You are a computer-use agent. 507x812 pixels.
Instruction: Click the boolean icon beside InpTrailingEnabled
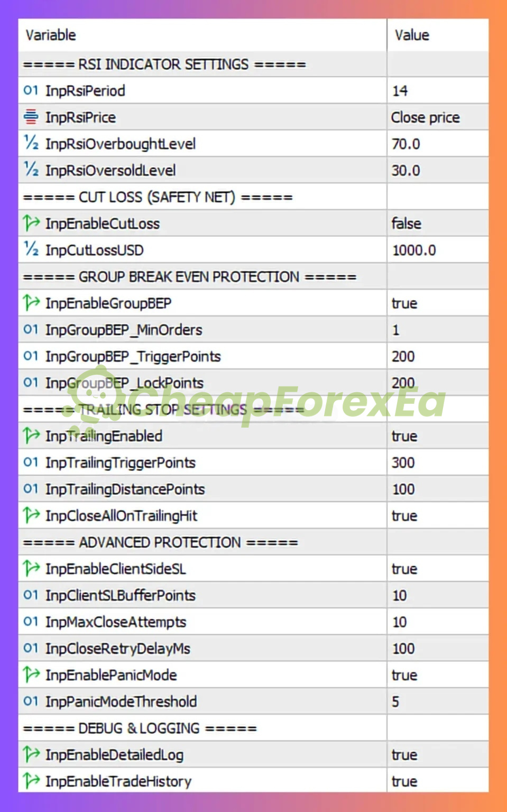point(31,436)
